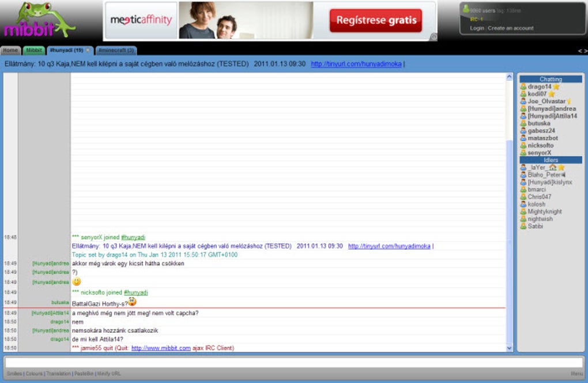This screenshot has width=588, height=383.
Task: Click the green users icon showing 9060 users
Action: pos(467,7)
